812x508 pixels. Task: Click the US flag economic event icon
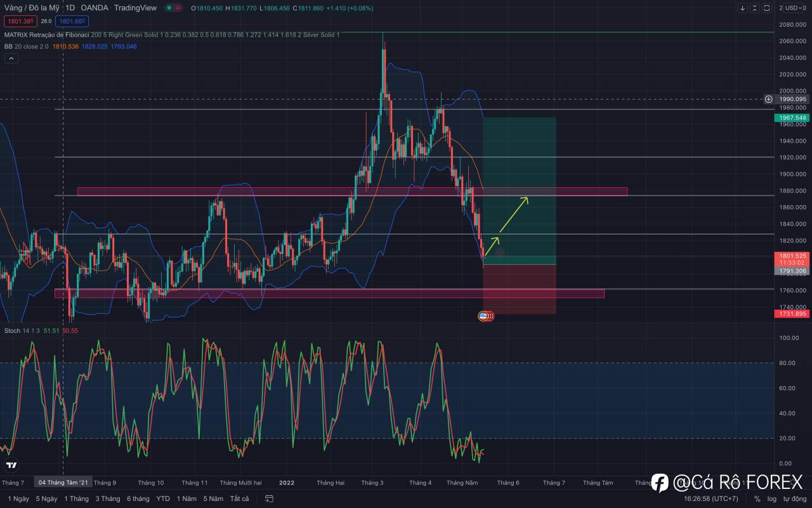(x=483, y=316)
